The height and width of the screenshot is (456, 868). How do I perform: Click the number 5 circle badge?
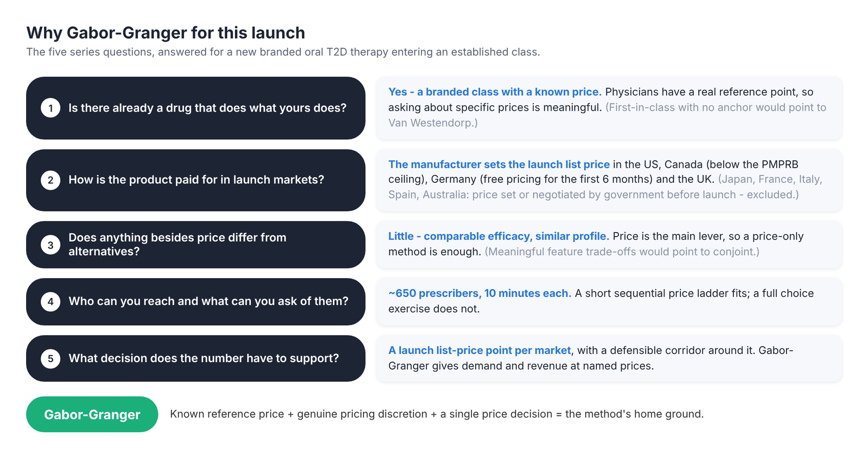coord(50,358)
